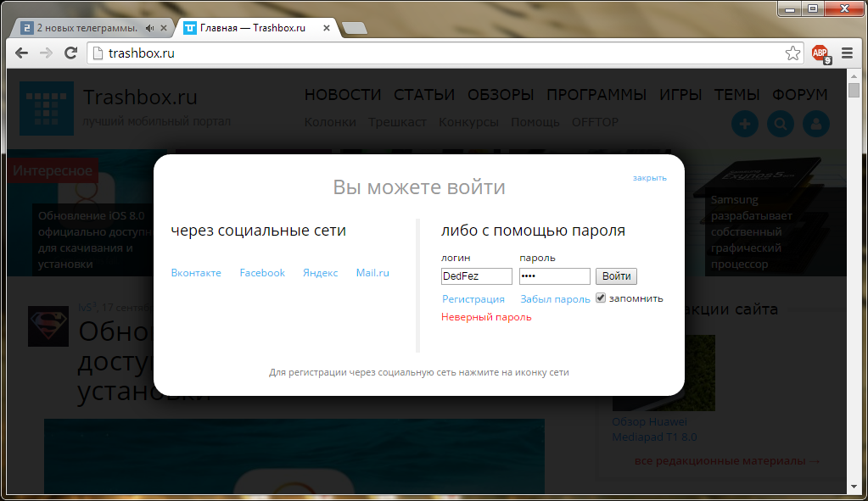This screenshot has height=501, width=868.
Task: Open the Трешкаст link
Action: pyautogui.click(x=397, y=122)
